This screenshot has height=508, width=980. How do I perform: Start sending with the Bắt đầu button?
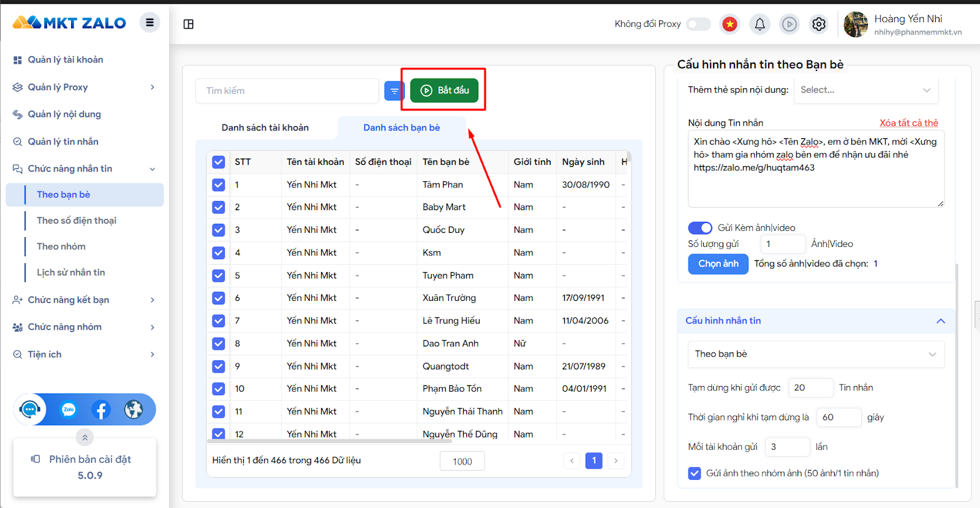click(444, 91)
